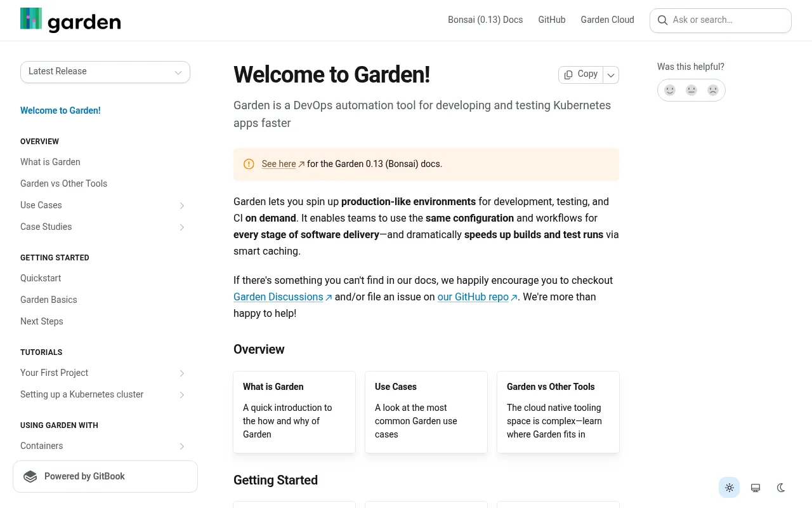Click the warning icon in the Bonsai notice
Viewport: 812px width, 508px height.
point(249,164)
